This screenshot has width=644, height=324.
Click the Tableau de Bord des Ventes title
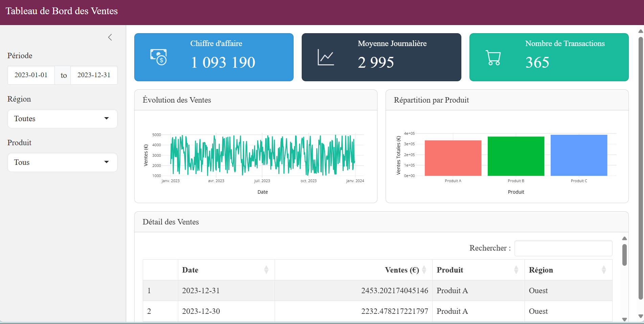point(62,11)
